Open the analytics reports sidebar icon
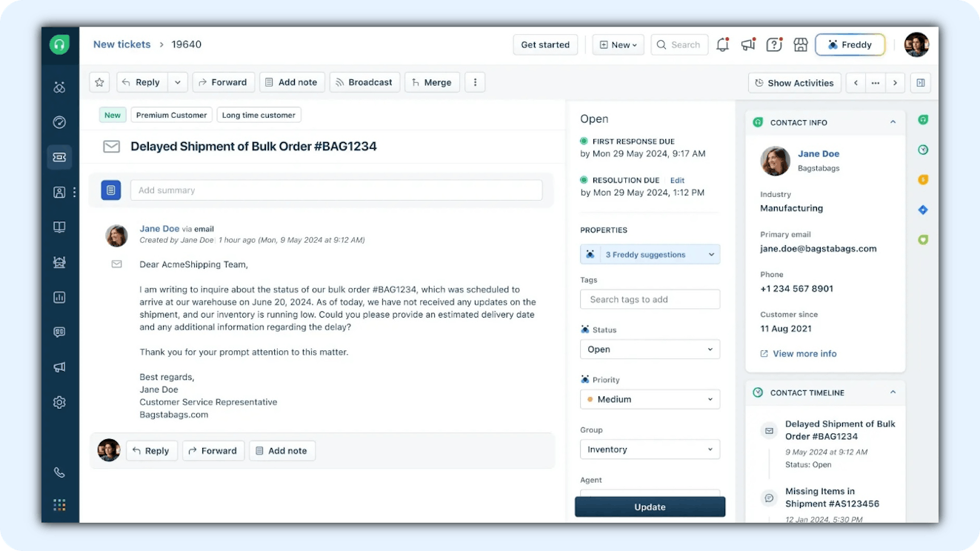 click(59, 297)
